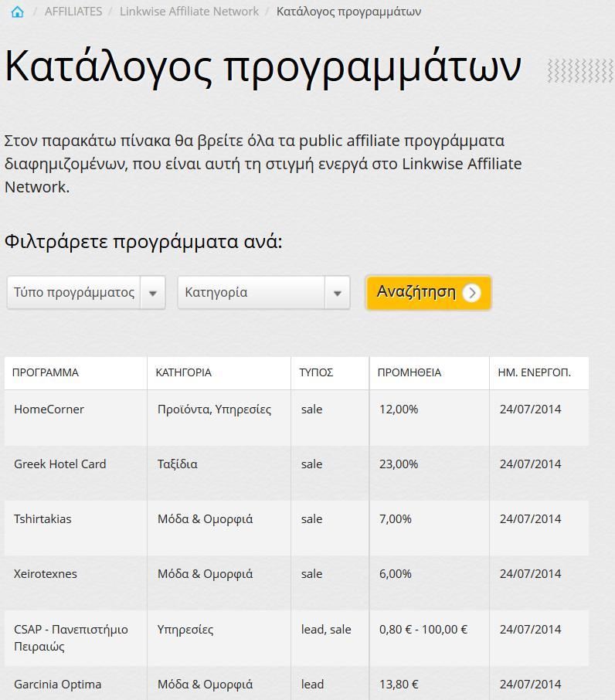
Task: Click Κατάλογος προγραμμάτων breadcrumb
Action: 348,12
